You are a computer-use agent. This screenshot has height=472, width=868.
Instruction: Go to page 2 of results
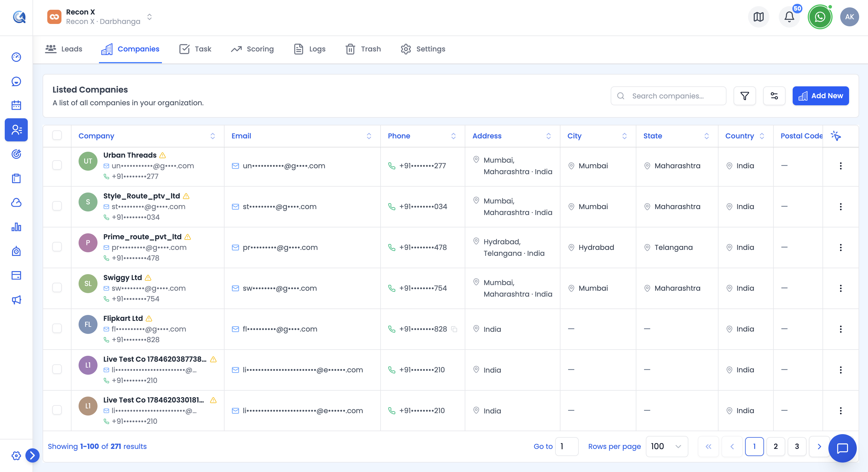[775, 447]
